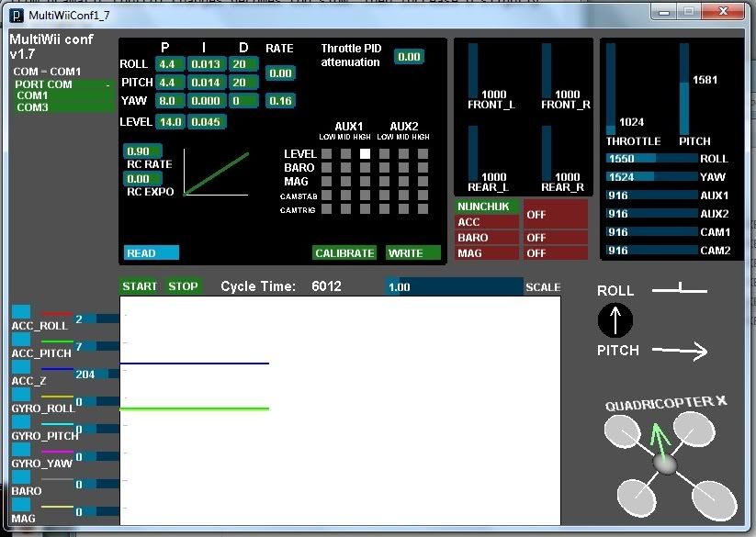
Task: Click the ROLL 1550 RC bar
Action: click(x=652, y=159)
